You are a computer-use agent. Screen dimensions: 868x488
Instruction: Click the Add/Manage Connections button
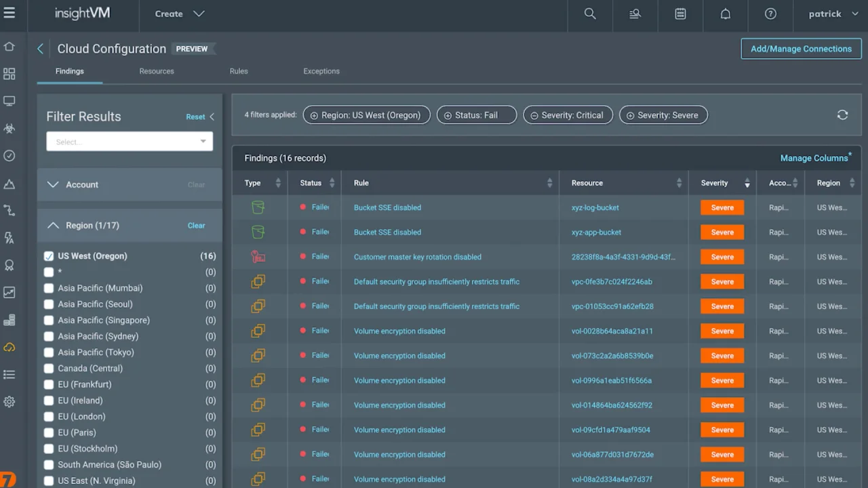click(801, 49)
